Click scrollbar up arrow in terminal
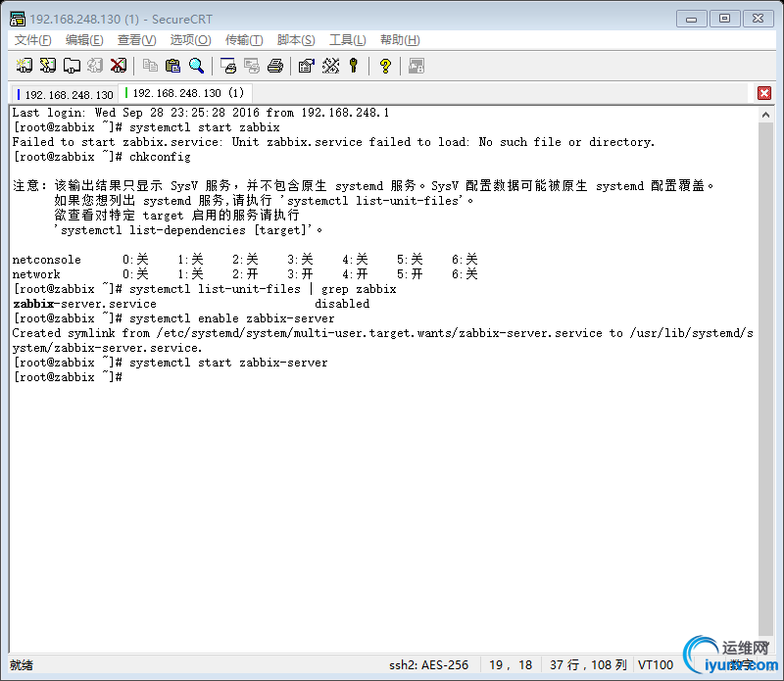 765,115
